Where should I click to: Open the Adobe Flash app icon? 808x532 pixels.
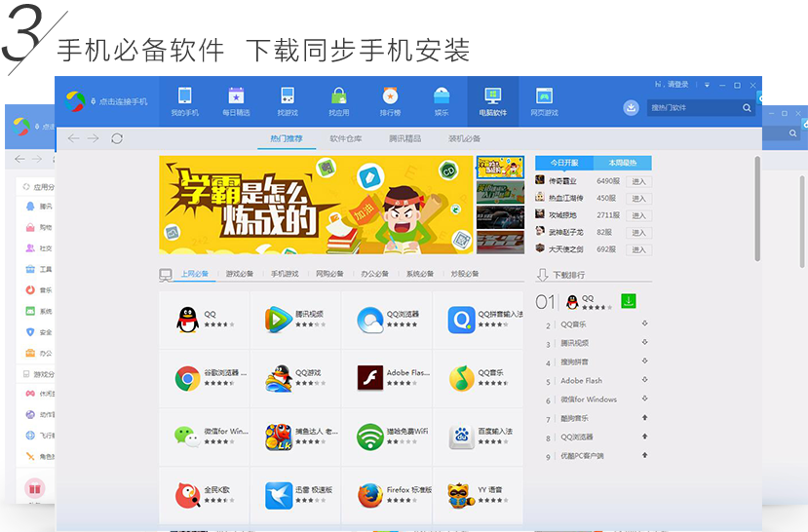370,377
